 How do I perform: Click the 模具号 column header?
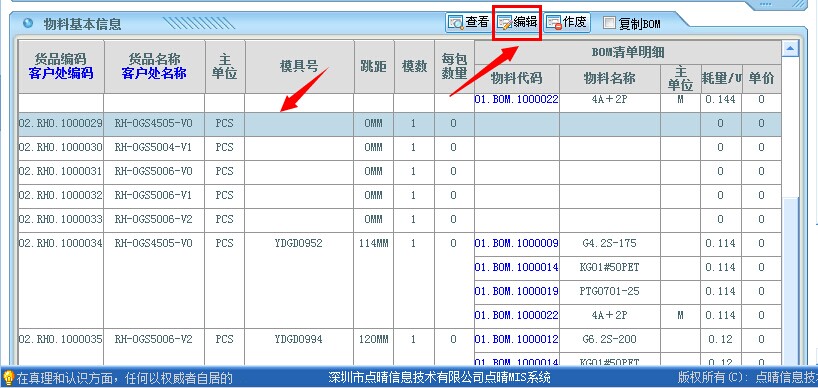(x=299, y=67)
